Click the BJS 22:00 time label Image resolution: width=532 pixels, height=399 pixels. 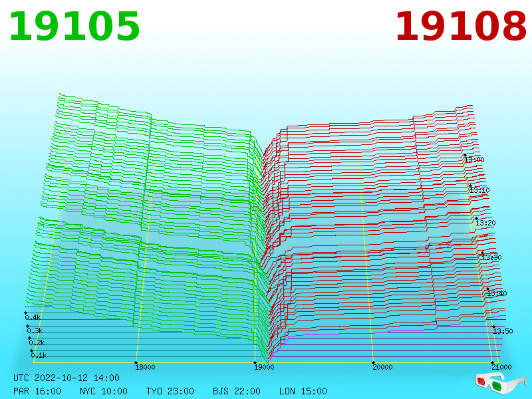coord(237,391)
